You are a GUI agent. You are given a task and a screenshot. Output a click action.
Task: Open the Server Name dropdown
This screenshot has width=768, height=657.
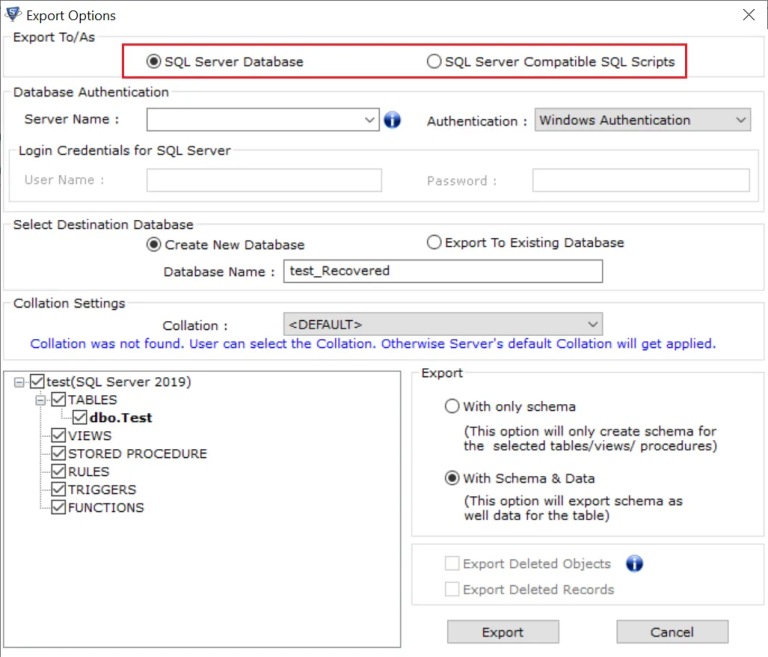pyautogui.click(x=370, y=120)
